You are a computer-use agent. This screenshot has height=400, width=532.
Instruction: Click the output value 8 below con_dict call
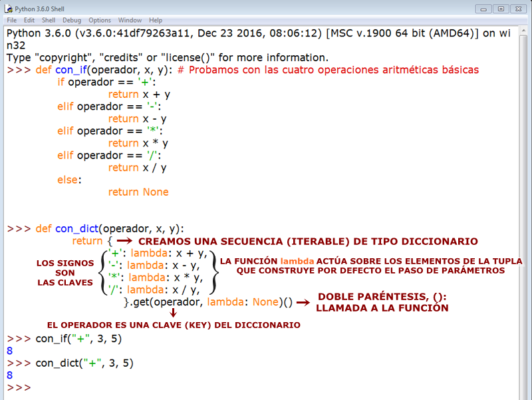[9, 375]
